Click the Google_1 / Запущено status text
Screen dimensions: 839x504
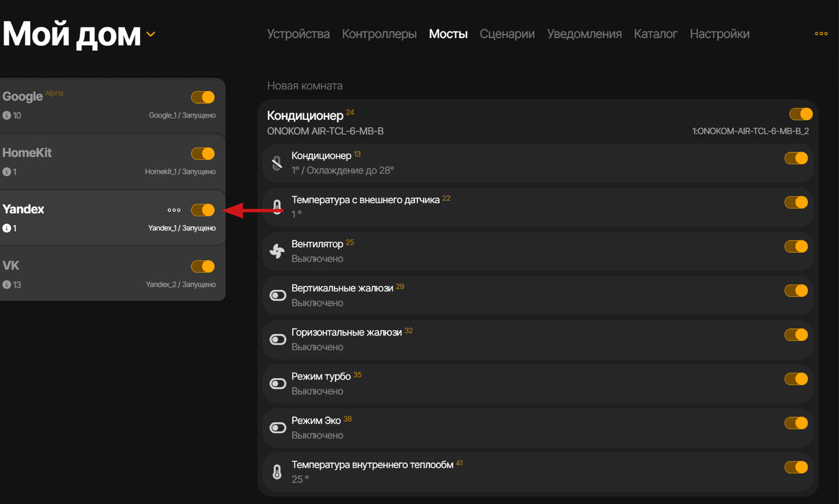tap(182, 115)
